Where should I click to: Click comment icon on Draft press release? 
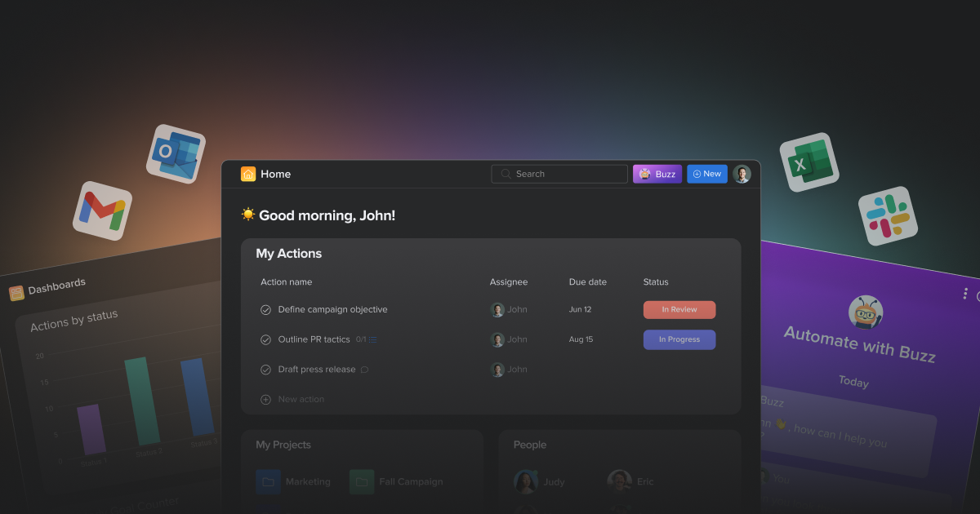click(x=364, y=370)
